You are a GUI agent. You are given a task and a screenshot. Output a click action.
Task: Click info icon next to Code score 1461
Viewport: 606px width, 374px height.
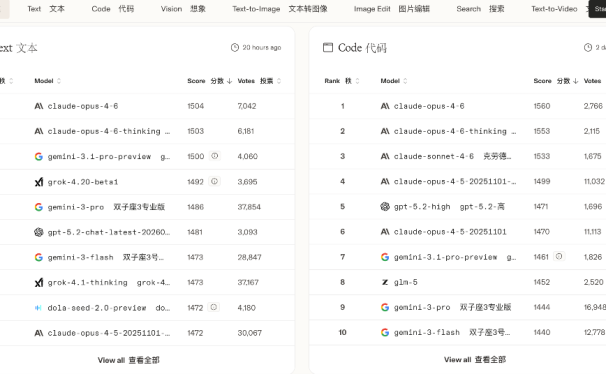tap(559, 256)
